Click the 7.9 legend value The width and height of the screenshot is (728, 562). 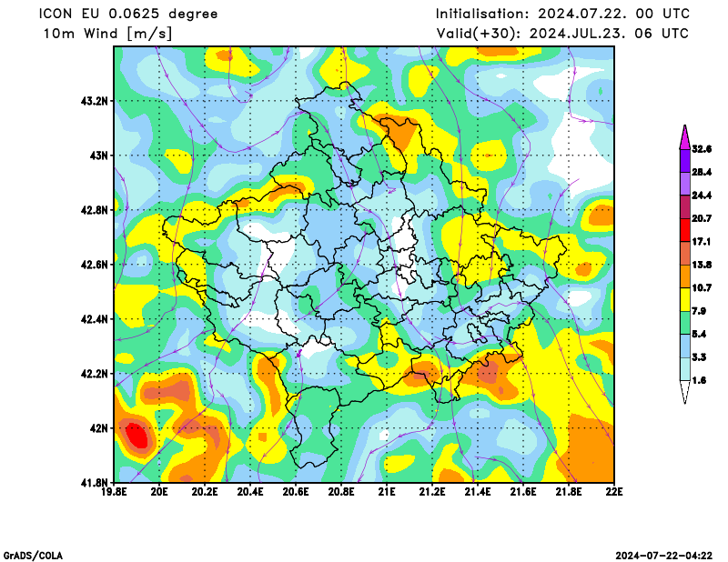(x=699, y=311)
